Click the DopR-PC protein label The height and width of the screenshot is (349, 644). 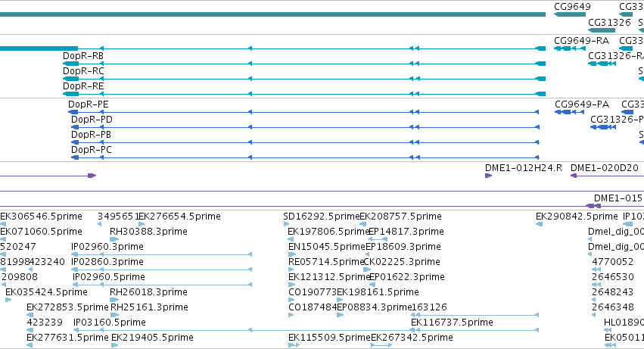coord(91,150)
